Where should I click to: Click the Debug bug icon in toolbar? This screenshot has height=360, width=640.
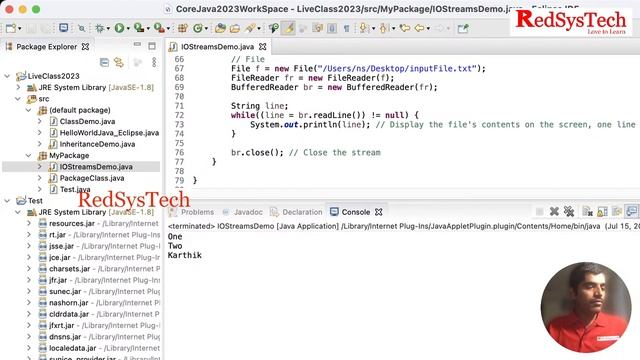click(x=99, y=28)
